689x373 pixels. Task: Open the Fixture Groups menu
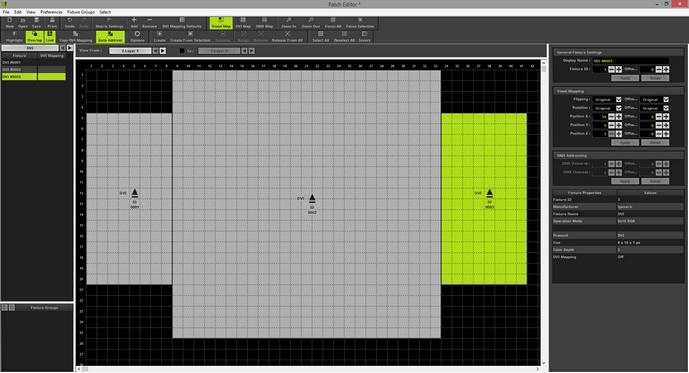81,12
